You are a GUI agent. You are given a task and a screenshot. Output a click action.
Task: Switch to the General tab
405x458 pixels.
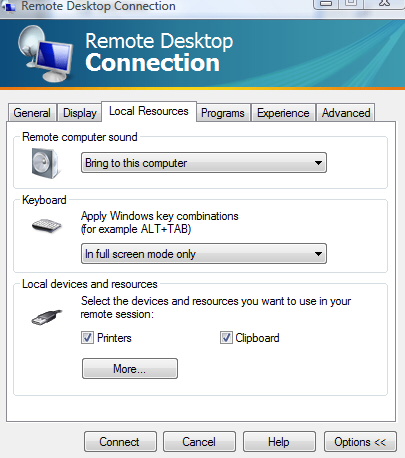(x=32, y=113)
